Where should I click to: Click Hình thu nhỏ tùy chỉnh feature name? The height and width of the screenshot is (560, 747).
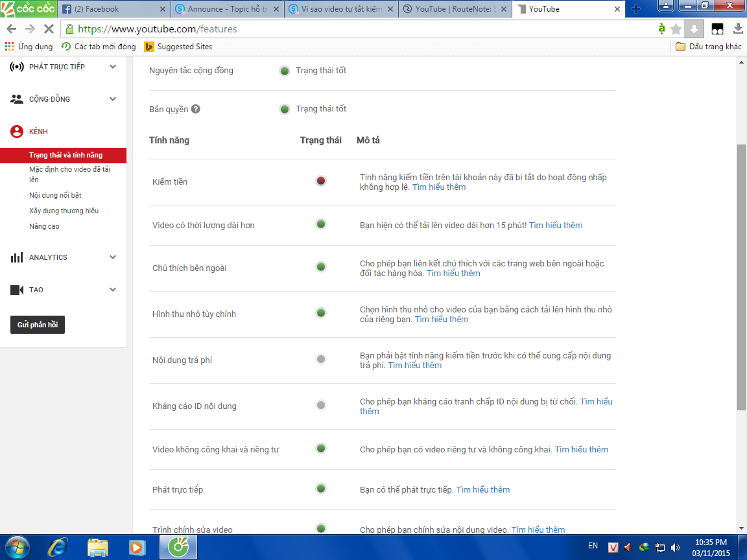click(194, 314)
